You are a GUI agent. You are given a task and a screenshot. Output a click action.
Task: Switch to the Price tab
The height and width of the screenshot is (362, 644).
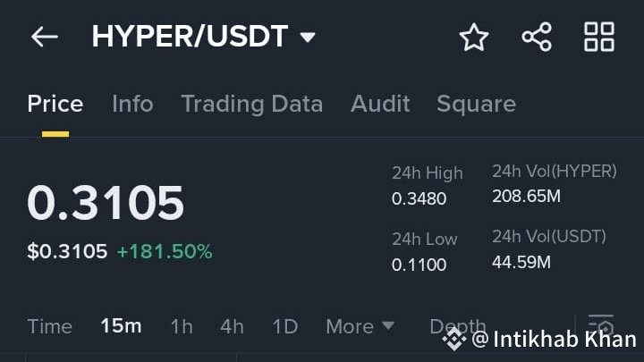click(x=55, y=104)
